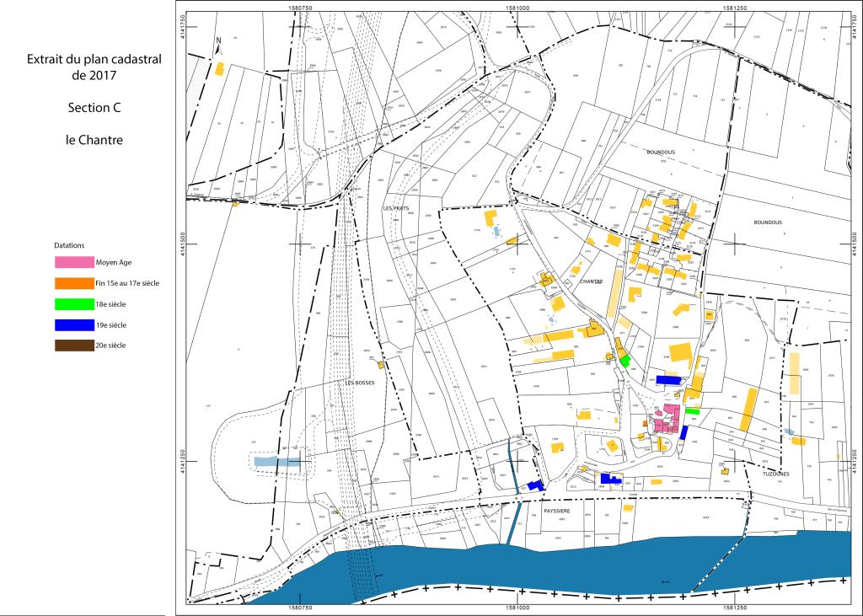This screenshot has width=863, height=616.
Task: Click the '1581000' coordinate on the top edge
Action: tap(517, 8)
